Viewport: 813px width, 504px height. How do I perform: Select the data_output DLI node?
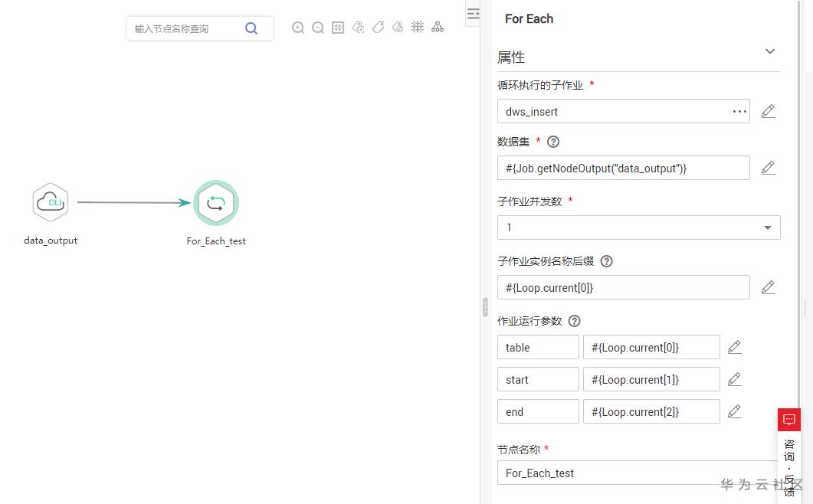(51, 202)
